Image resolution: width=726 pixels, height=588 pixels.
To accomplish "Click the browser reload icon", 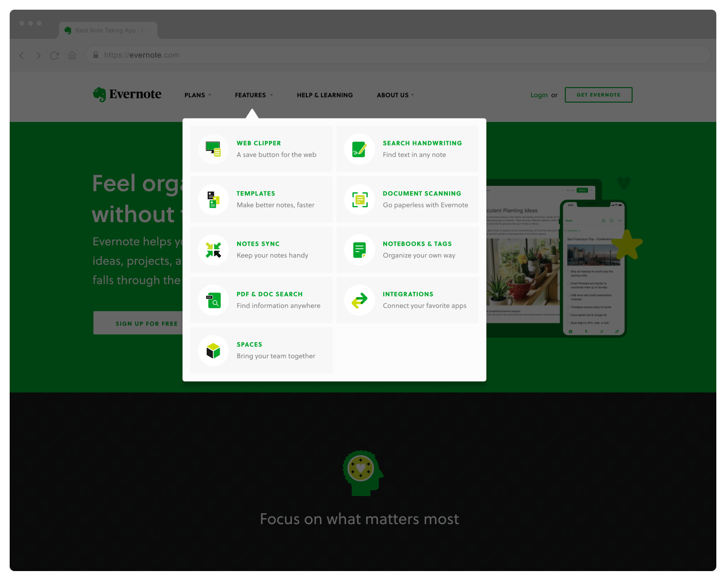I will [x=54, y=55].
